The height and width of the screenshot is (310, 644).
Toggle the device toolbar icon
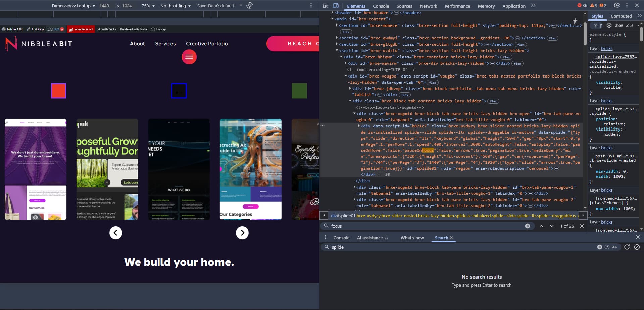tap(336, 6)
